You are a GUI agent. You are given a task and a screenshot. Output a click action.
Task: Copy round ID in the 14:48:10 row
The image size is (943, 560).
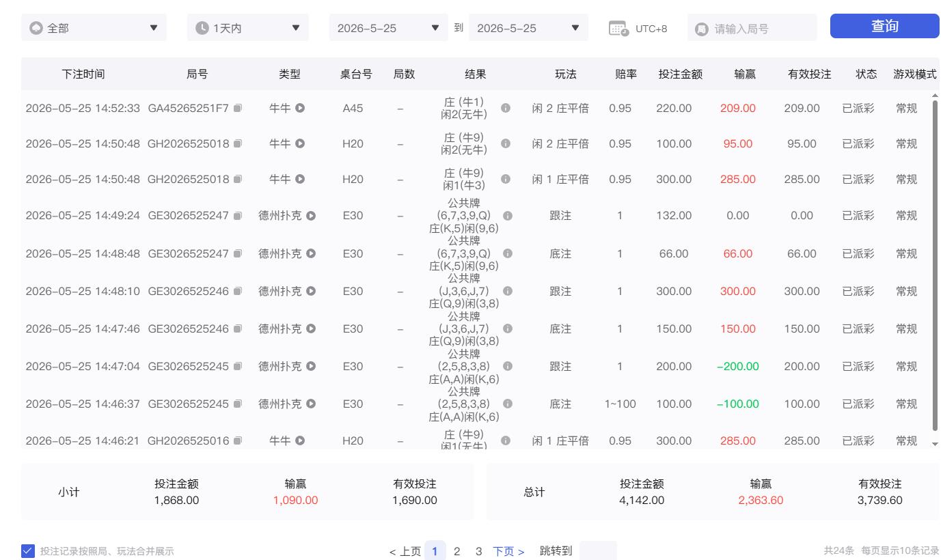click(x=238, y=292)
